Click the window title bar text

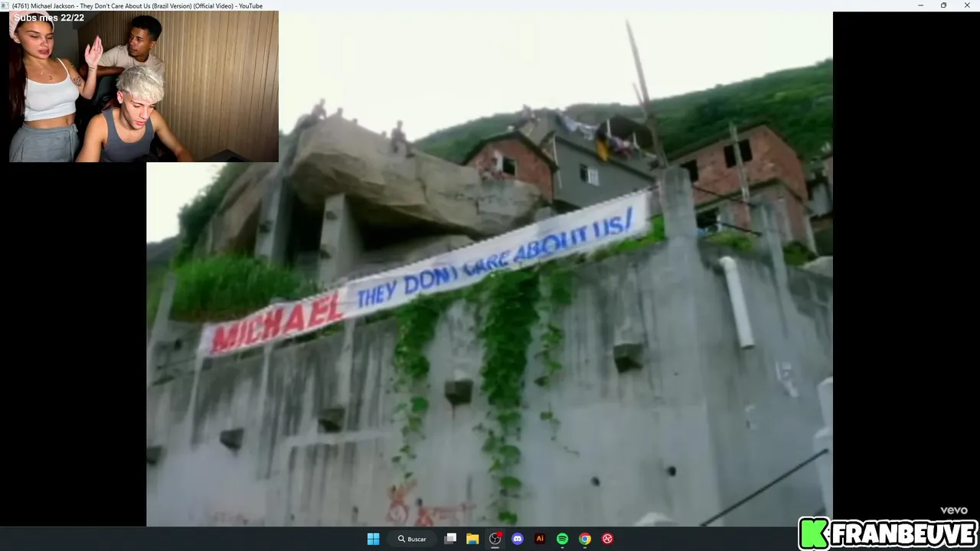pos(137,6)
